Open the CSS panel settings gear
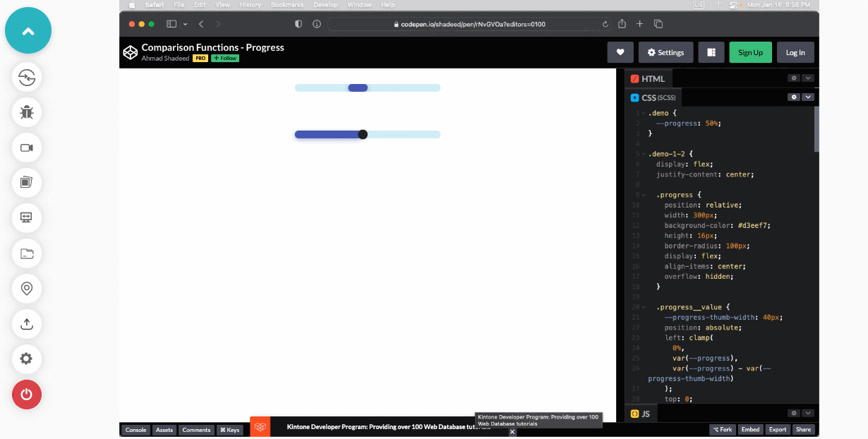The image size is (868, 439). [793, 97]
